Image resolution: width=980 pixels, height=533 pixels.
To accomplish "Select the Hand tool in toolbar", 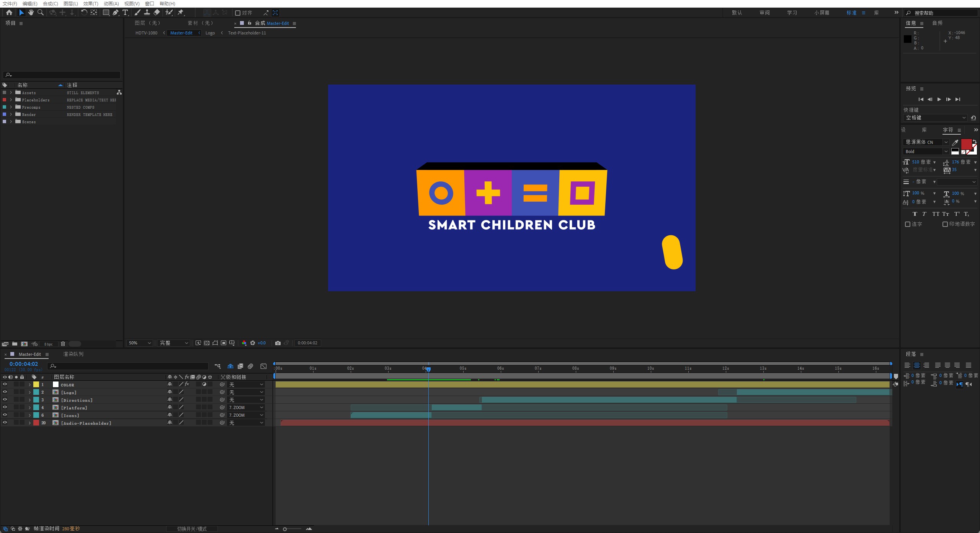I will tap(31, 13).
